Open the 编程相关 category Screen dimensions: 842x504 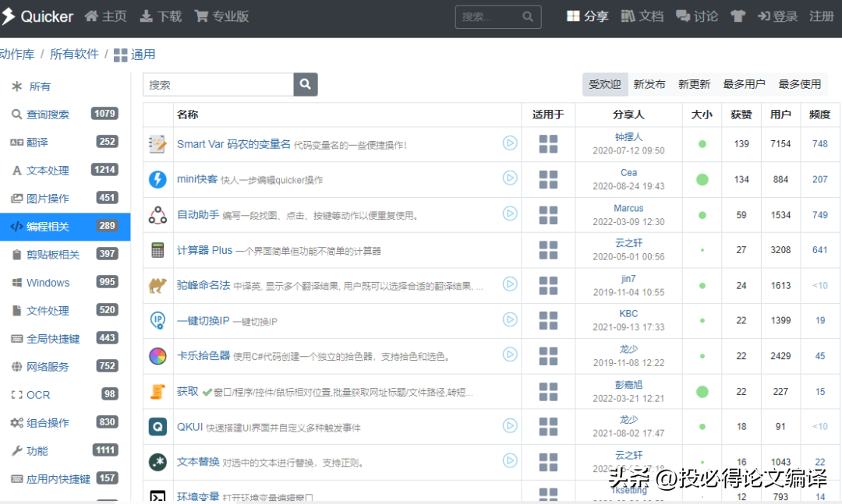click(x=65, y=227)
